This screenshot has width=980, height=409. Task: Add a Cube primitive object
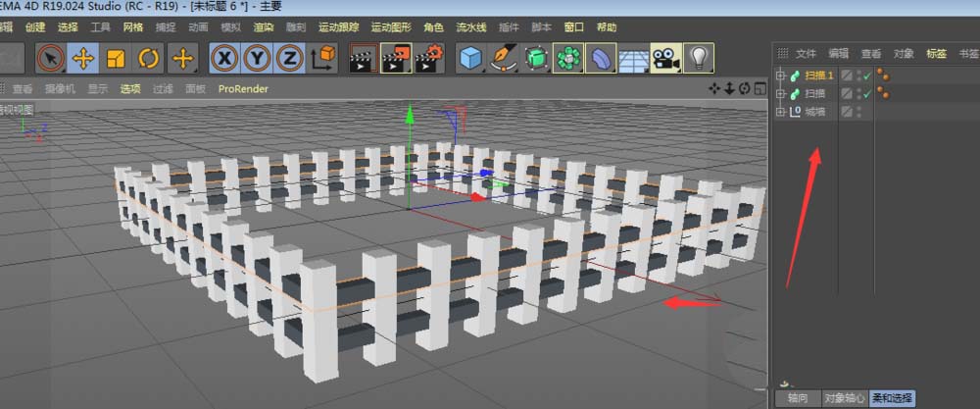point(472,59)
